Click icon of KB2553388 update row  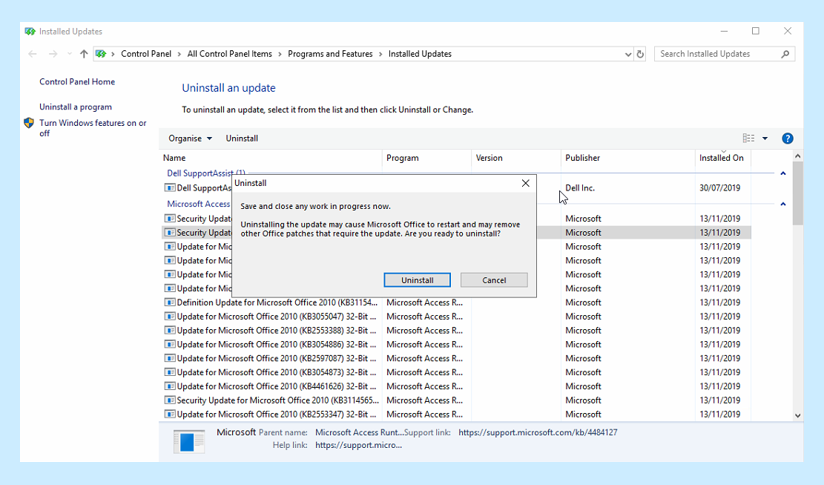[x=169, y=331]
